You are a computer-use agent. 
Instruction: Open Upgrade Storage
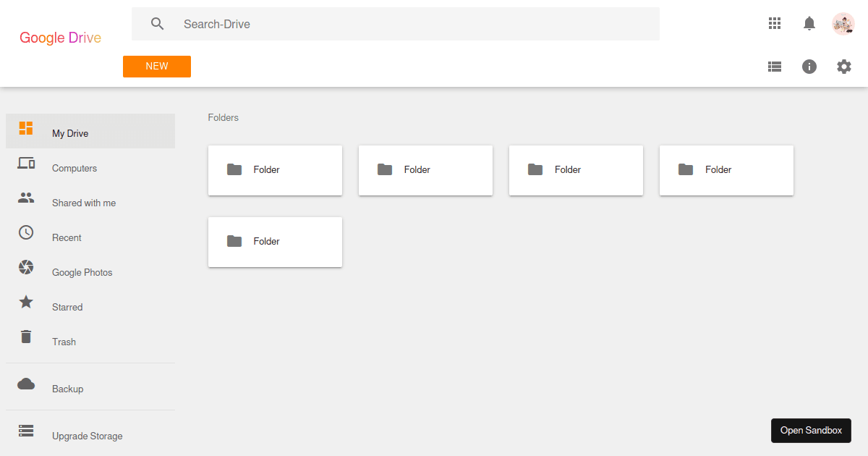pos(87,436)
